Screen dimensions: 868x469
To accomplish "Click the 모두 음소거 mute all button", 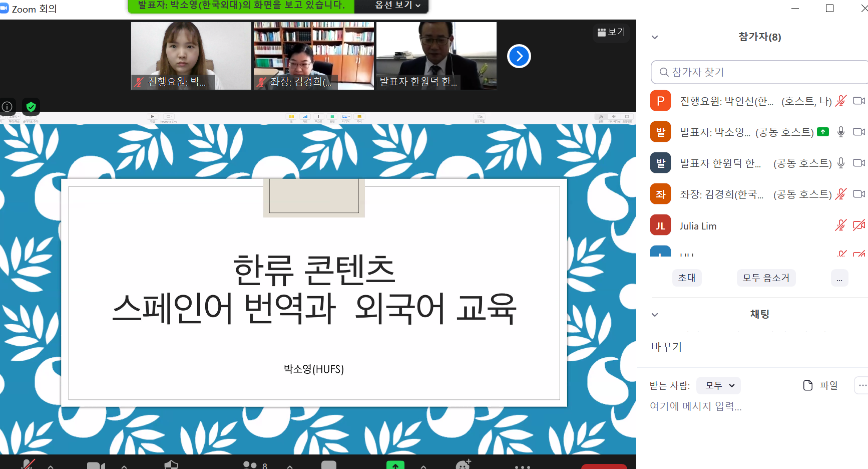I will [766, 278].
